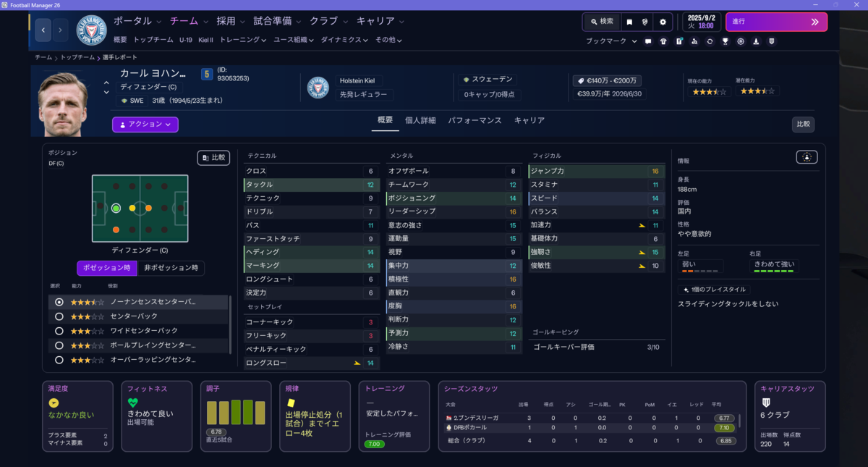Select ワイドセンターバック role radio button
868x467 pixels.
pos(59,331)
